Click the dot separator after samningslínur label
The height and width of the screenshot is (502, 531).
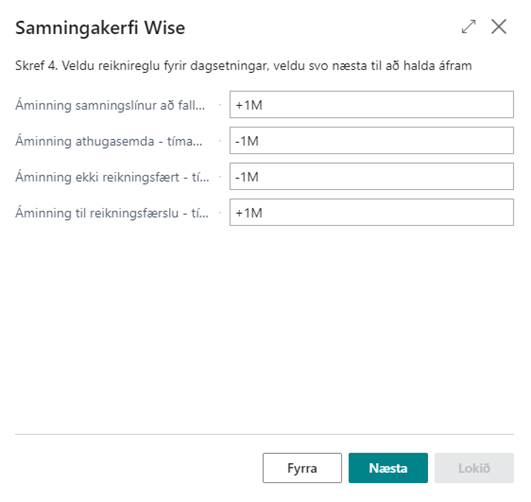(x=220, y=105)
